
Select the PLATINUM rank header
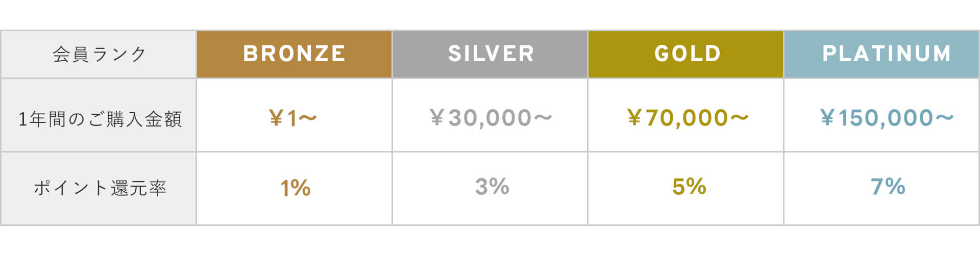click(886, 54)
